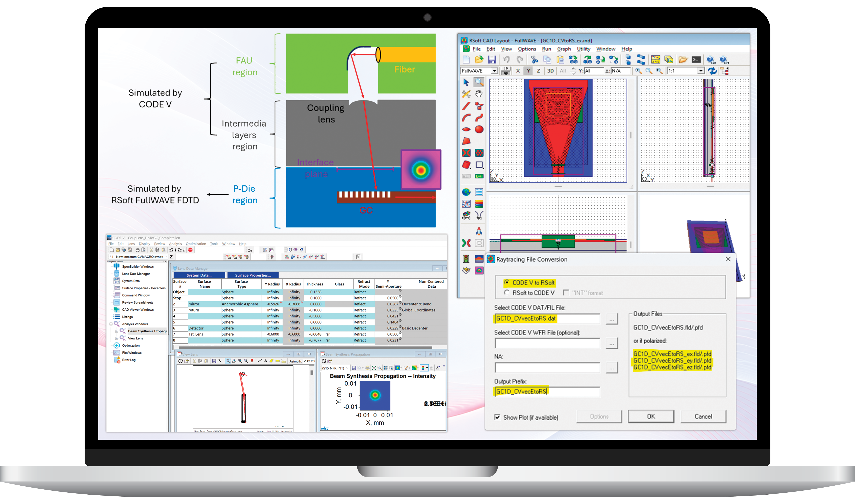Open the CODE V lens selector dropdown

click(166, 257)
